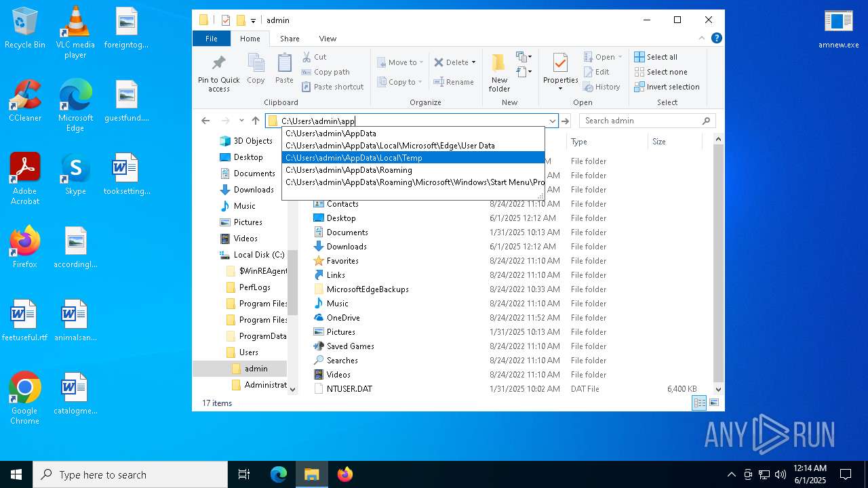Image resolution: width=868 pixels, height=488 pixels.
Task: Open Properties checkmark icon
Action: tap(560, 63)
